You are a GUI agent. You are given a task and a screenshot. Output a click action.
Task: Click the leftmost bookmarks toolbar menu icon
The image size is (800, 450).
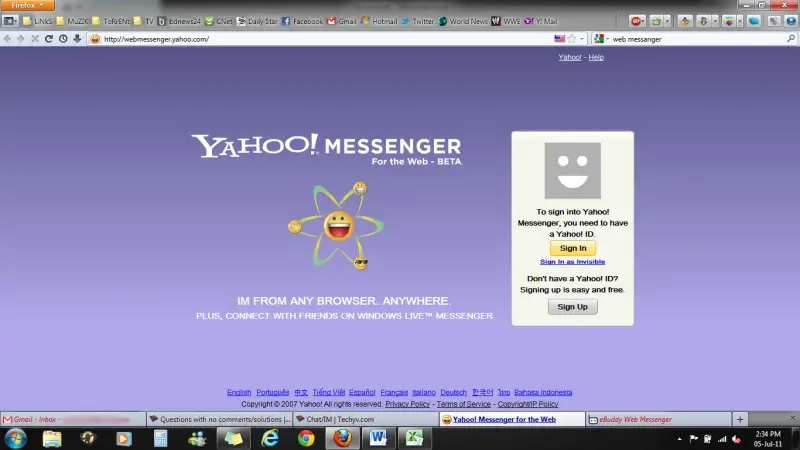click(x=10, y=21)
